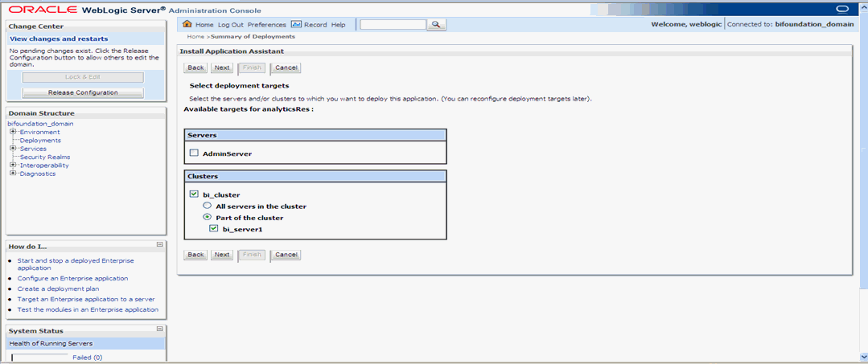Click Install Application Assistant title
The width and height of the screenshot is (868, 364).
232,51
